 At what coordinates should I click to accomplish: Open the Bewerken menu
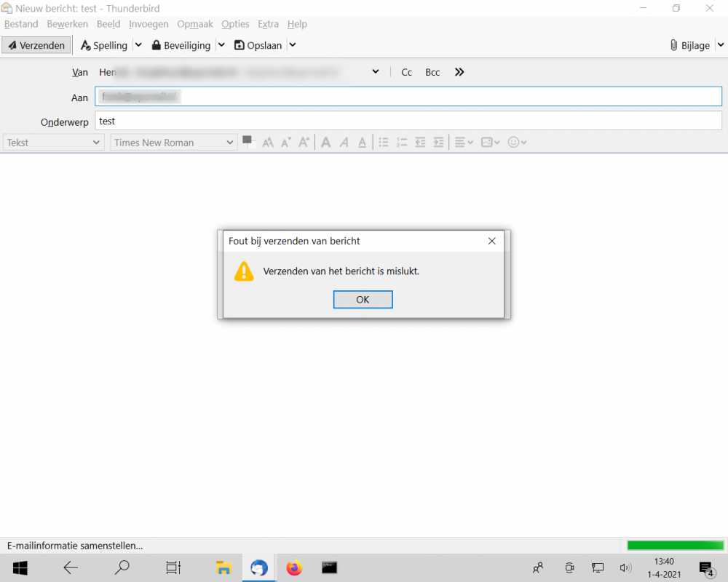(x=67, y=24)
